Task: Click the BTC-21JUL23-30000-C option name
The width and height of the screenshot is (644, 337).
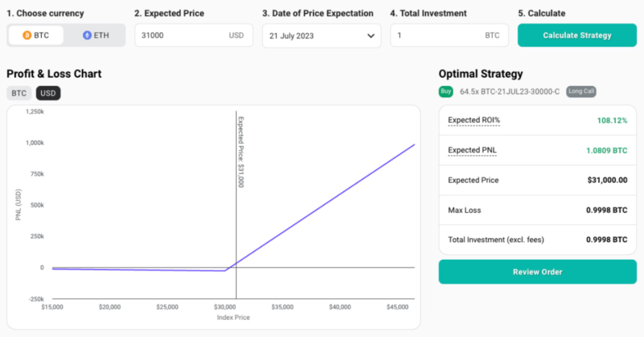Action: tap(509, 92)
